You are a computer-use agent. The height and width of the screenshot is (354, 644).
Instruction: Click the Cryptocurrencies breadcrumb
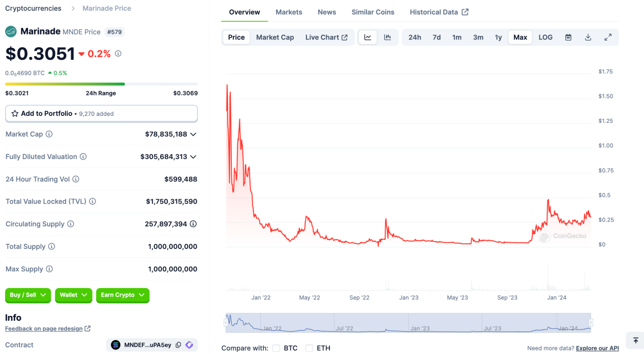click(x=33, y=8)
